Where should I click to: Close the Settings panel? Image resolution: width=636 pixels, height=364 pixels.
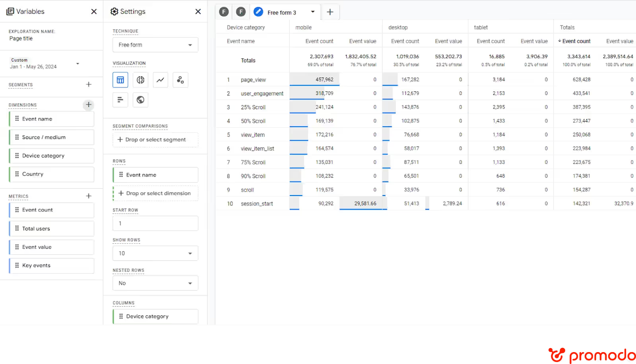198,12
